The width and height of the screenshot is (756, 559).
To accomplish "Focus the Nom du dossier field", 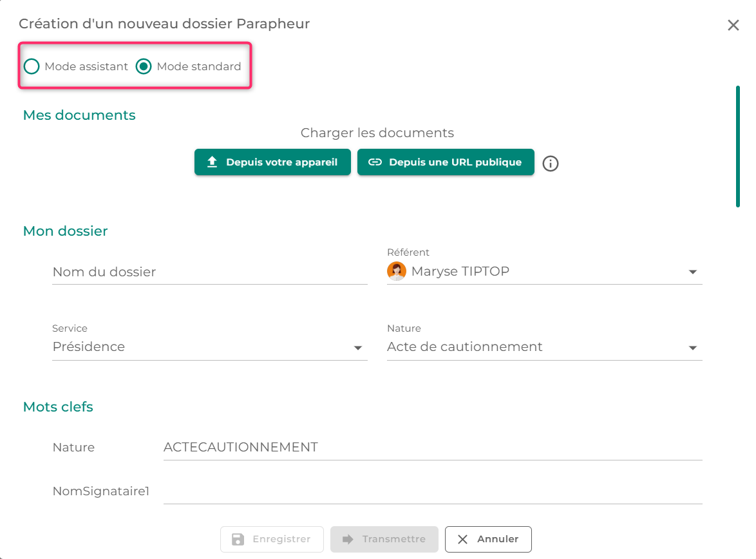I will click(210, 272).
